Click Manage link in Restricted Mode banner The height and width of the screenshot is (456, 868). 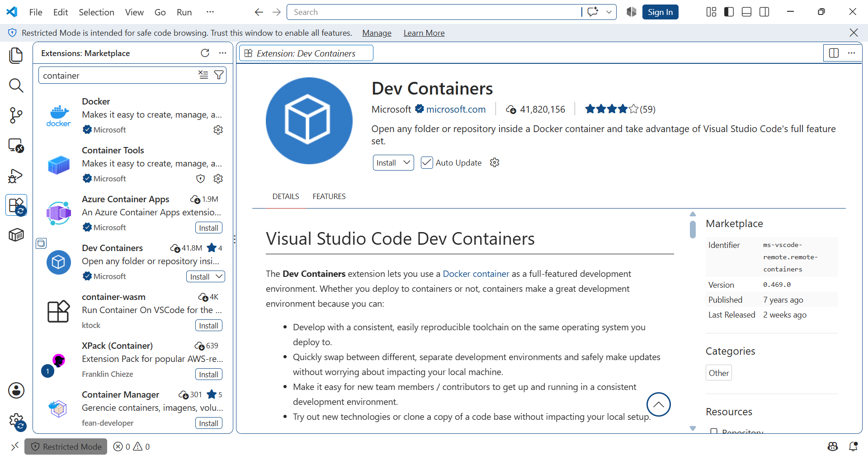coord(377,33)
